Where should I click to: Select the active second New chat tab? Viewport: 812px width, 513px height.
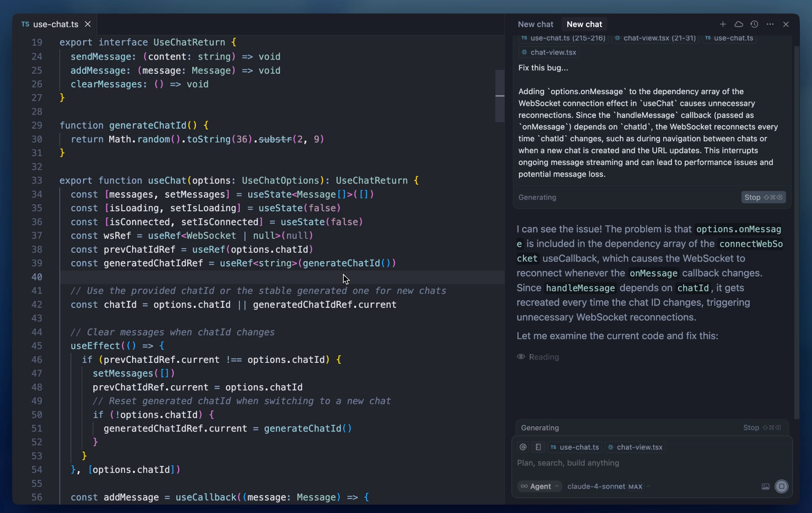tap(584, 24)
